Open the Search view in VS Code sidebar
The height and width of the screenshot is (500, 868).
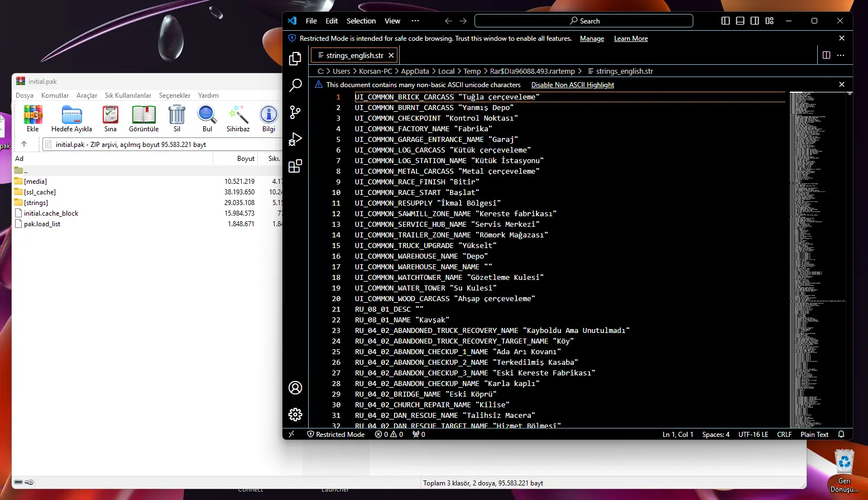[295, 85]
